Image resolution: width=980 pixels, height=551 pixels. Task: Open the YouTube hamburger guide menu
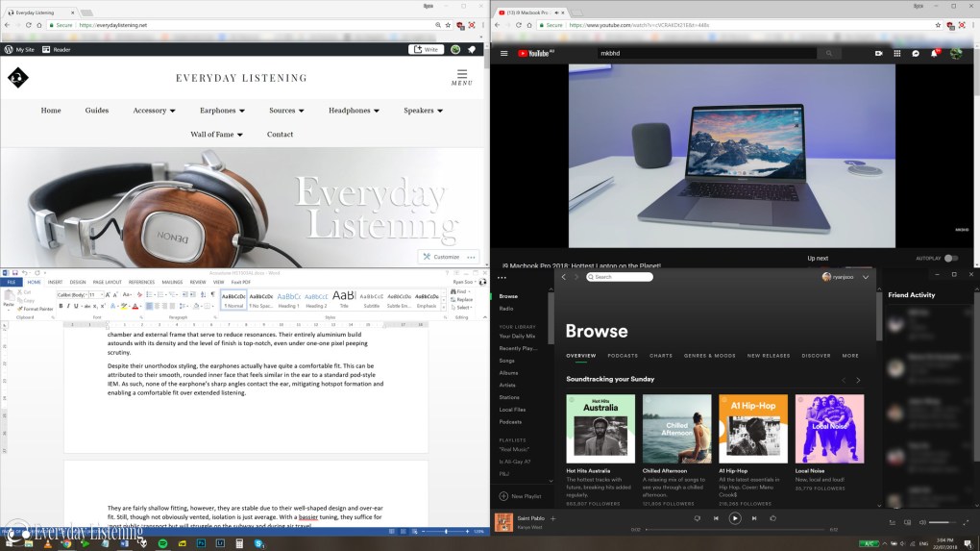[x=503, y=53]
